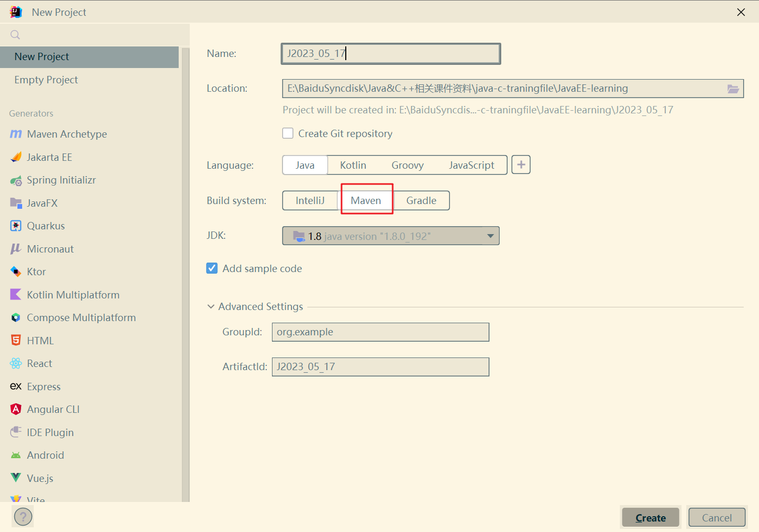Open the Maven Archetype generator
Screen dimensions: 759x532
coord(67,134)
